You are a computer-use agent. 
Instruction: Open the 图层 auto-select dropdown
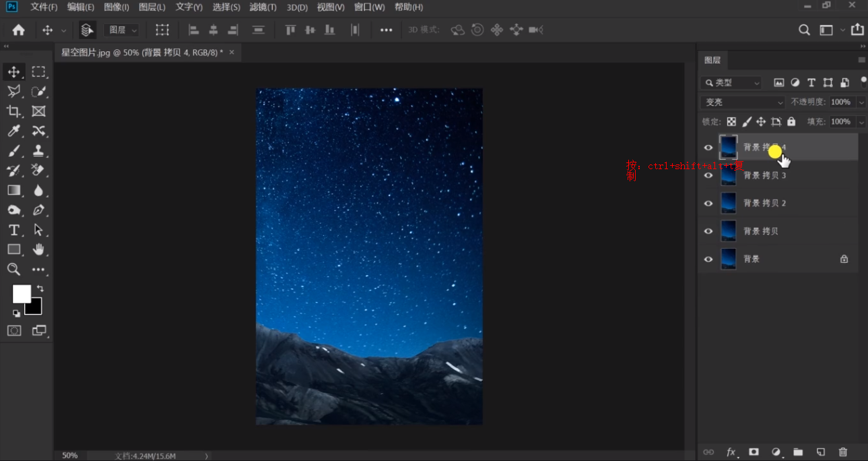click(121, 30)
